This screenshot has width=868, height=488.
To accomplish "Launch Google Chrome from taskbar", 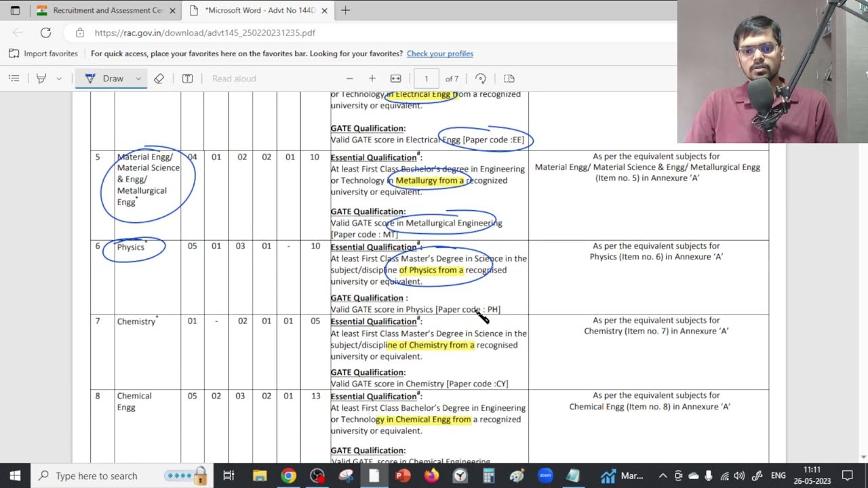I will point(288,475).
